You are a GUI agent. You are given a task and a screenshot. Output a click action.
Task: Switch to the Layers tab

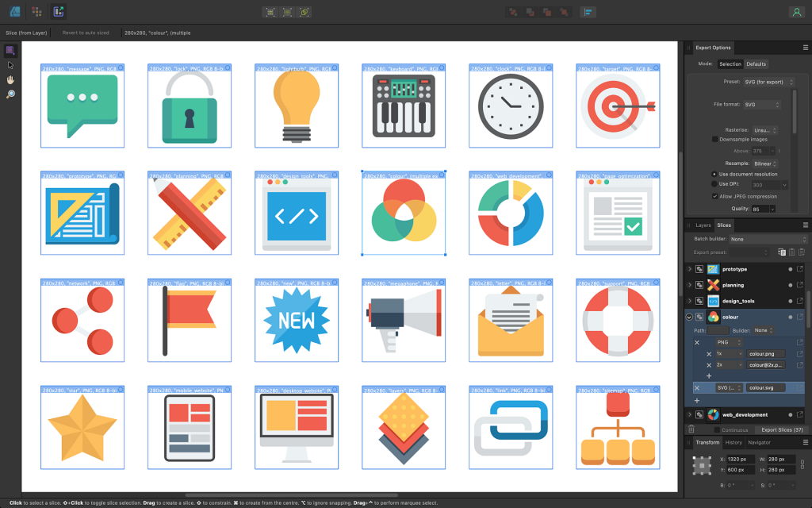click(x=703, y=225)
